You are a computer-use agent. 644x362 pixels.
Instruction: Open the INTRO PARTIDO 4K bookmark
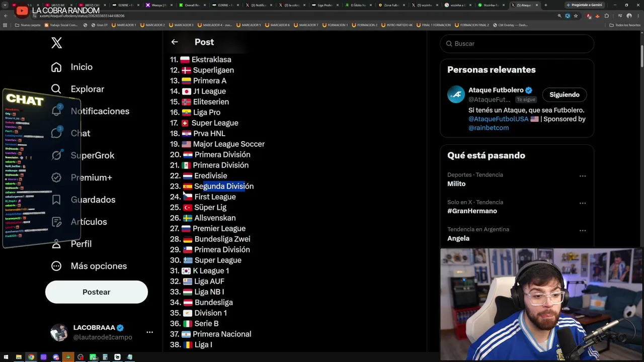click(397, 25)
